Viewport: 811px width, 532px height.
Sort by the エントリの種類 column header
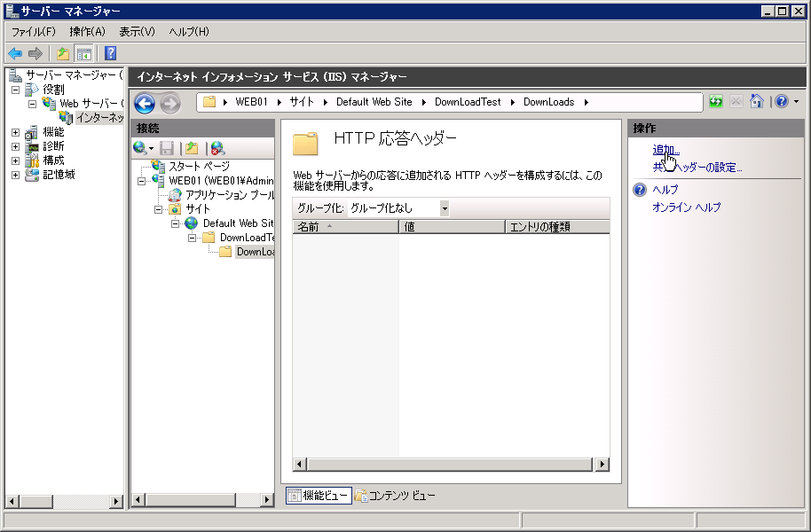pyautogui.click(x=557, y=226)
